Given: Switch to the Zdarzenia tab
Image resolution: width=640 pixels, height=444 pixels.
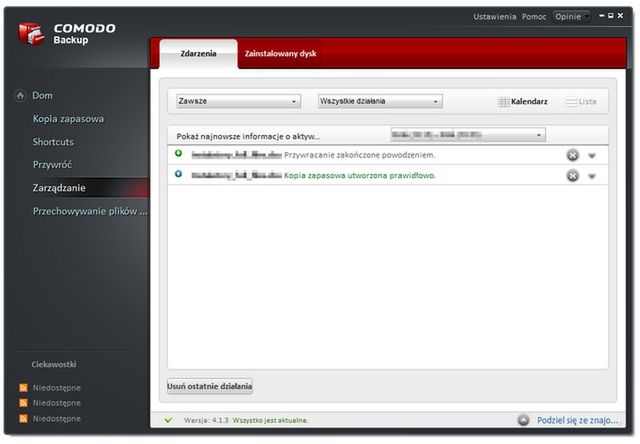Looking at the screenshot, I should [198, 54].
